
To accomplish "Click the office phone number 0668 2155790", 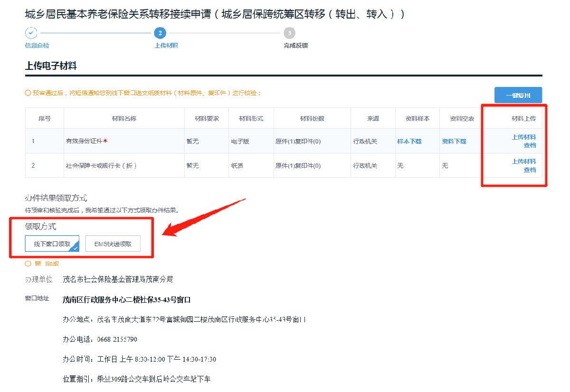I will tap(117, 339).
